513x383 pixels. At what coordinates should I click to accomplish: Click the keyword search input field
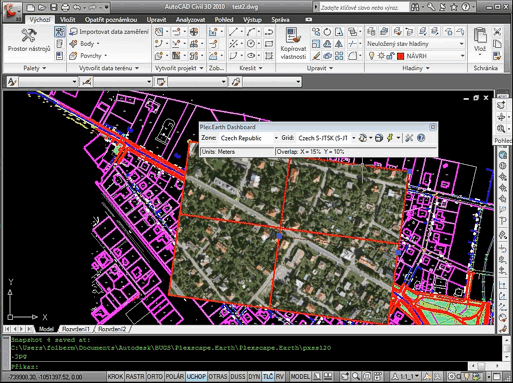(363, 7)
